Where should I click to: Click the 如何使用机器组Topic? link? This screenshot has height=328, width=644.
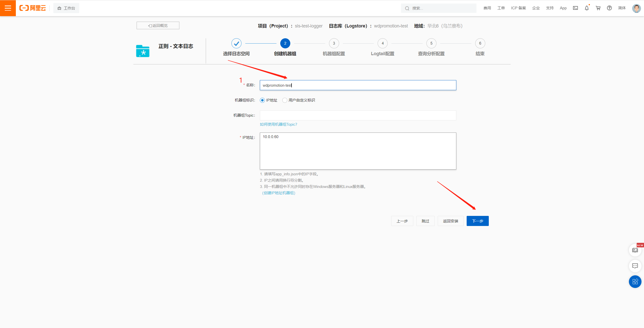(x=278, y=124)
